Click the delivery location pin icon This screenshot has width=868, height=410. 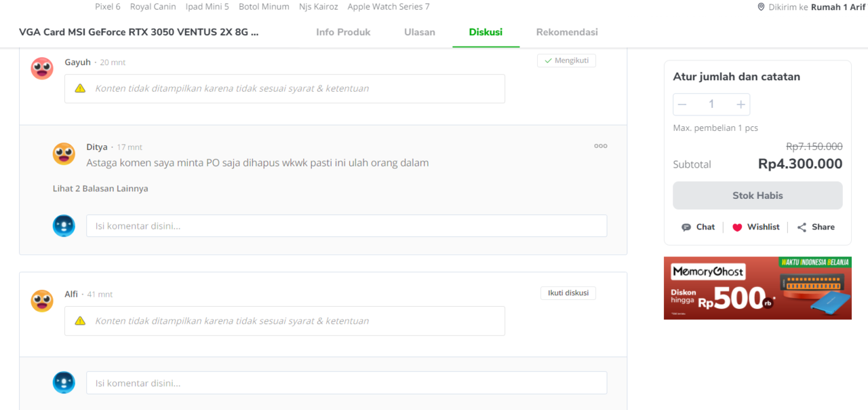click(x=761, y=7)
